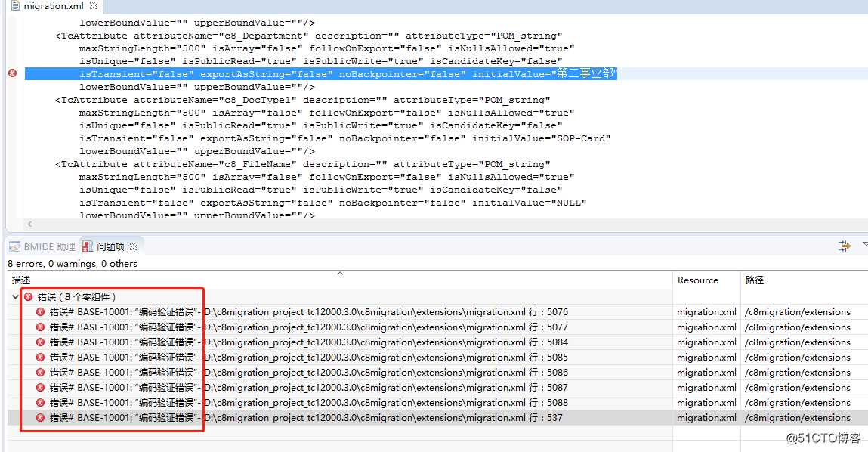Click the /c8migration/extensions path for line 5086

coord(797,372)
